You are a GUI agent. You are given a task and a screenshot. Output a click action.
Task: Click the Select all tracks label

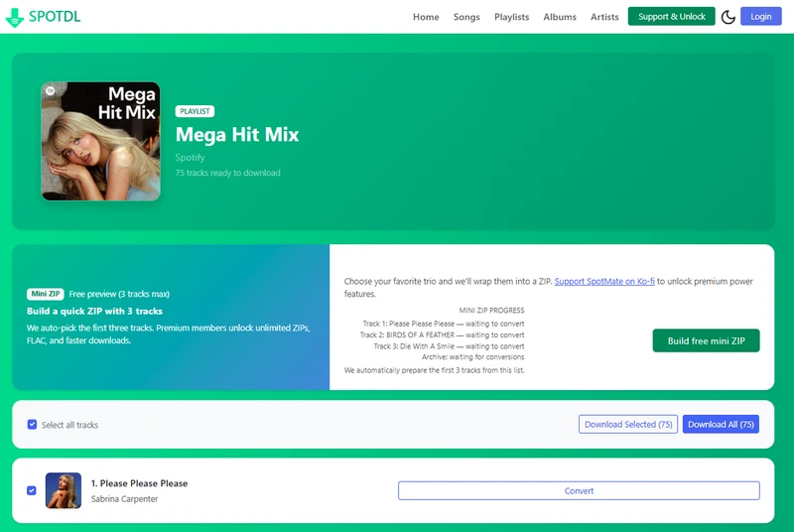[69, 425]
